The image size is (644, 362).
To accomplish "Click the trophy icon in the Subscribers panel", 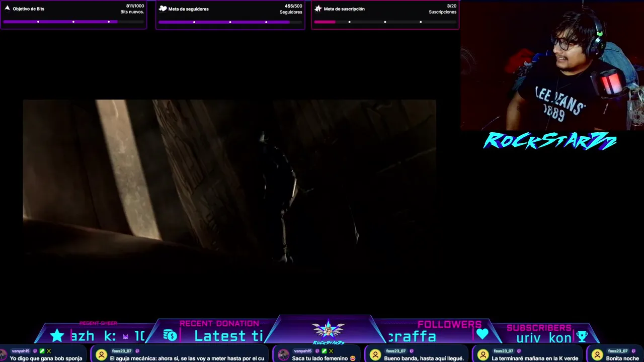I will point(582,336).
